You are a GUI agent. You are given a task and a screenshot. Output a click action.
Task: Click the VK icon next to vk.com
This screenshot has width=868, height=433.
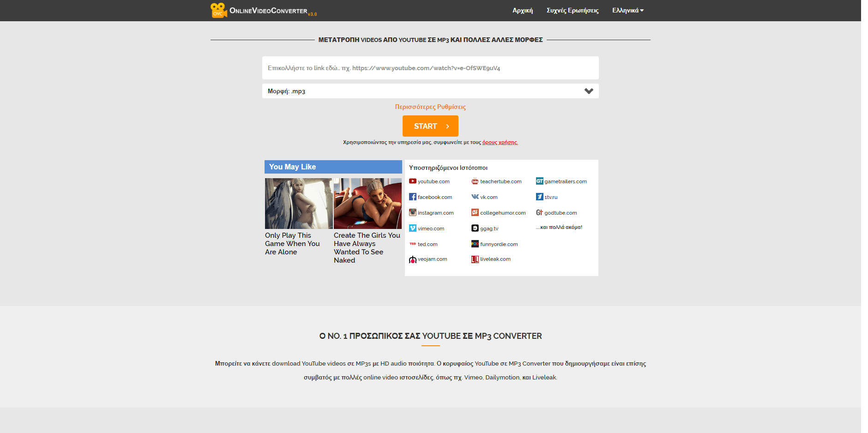click(475, 197)
